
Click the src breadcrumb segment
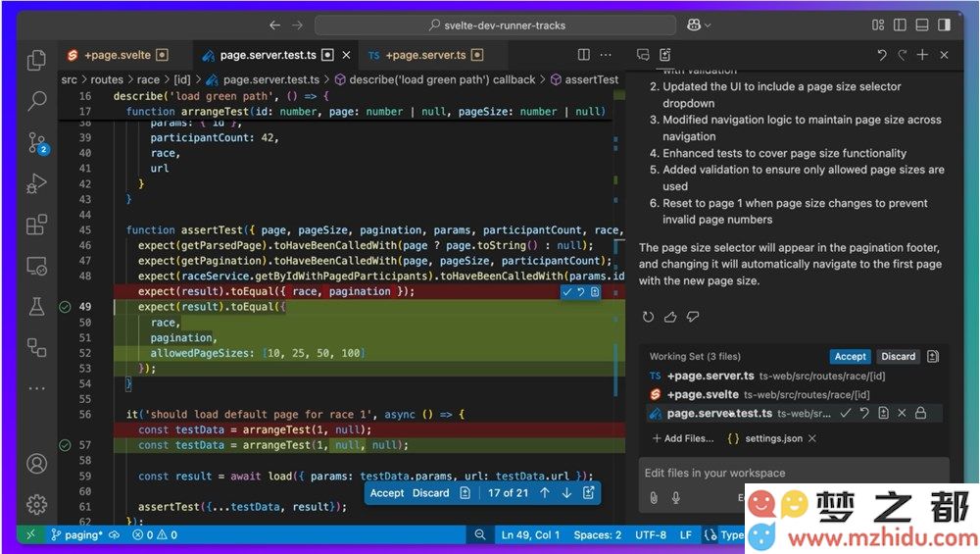[x=70, y=79]
